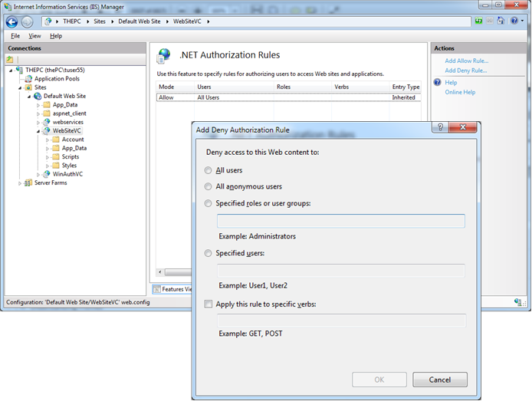
Task: Click the roles or user groups text field
Action: 341,221
